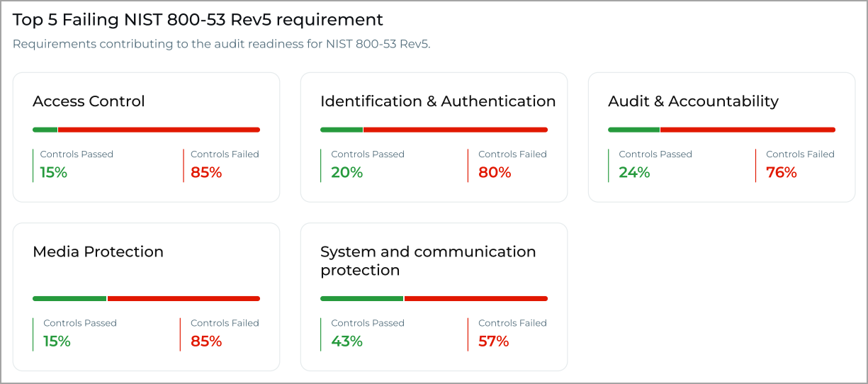868x384 pixels.
Task: Click Audit & Accountability green bar segment
Action: 633,130
